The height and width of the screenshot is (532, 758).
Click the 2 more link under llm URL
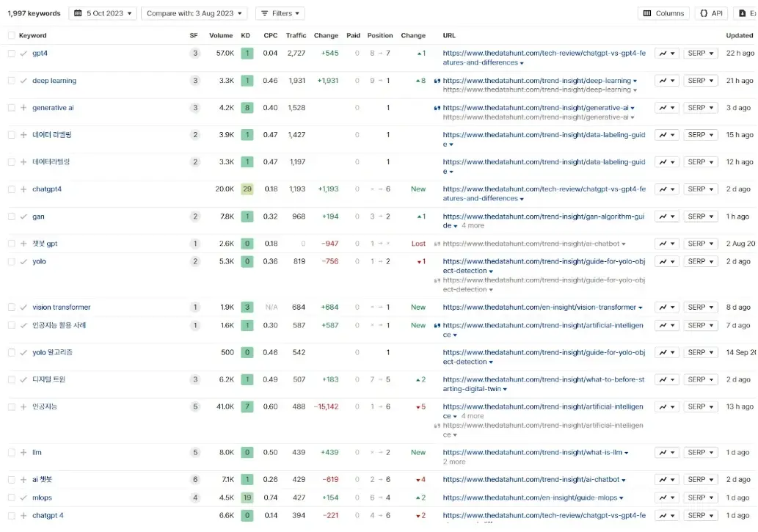click(454, 462)
